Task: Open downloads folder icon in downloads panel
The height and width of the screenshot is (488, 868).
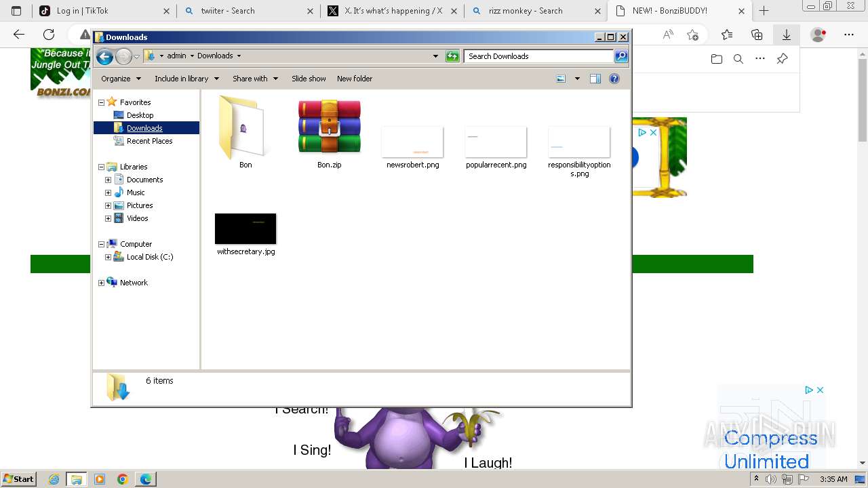Action: 717,59
